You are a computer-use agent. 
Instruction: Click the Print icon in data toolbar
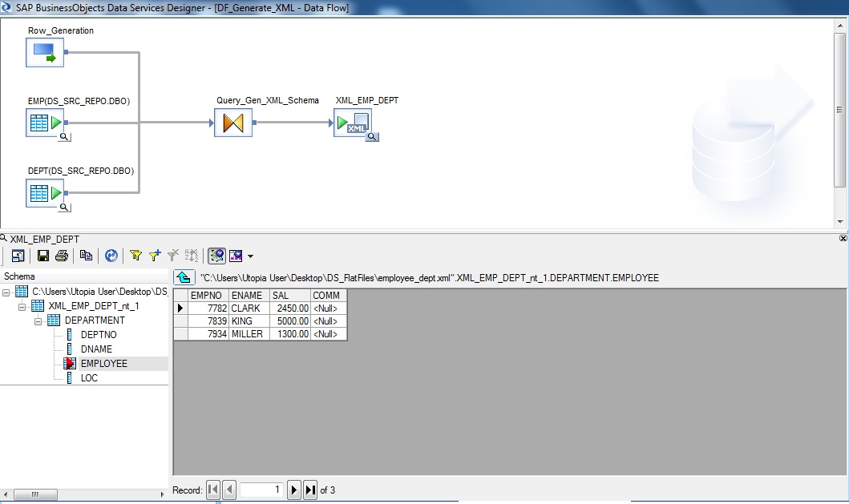click(62, 256)
